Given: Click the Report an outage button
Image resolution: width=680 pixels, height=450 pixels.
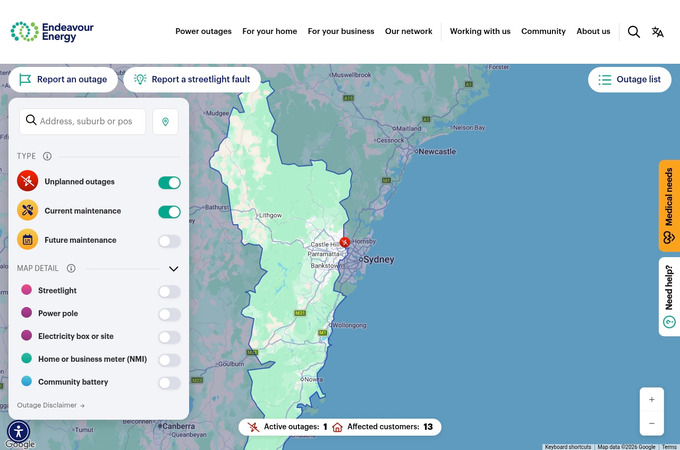Looking at the screenshot, I should pyautogui.click(x=63, y=79).
